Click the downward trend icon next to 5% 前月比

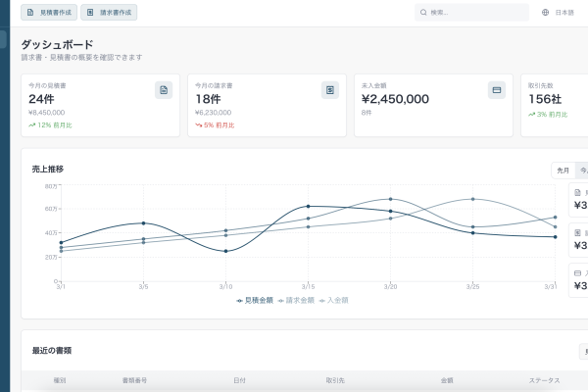click(x=199, y=125)
